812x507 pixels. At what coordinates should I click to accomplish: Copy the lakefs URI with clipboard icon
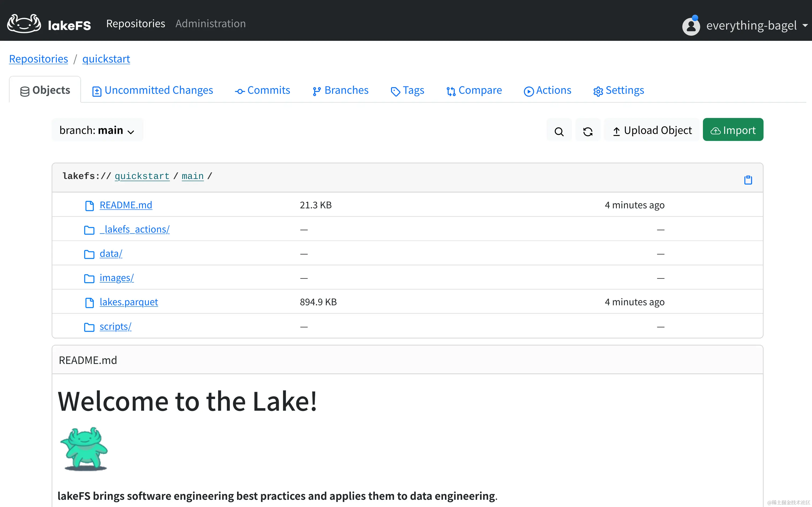coord(748,180)
